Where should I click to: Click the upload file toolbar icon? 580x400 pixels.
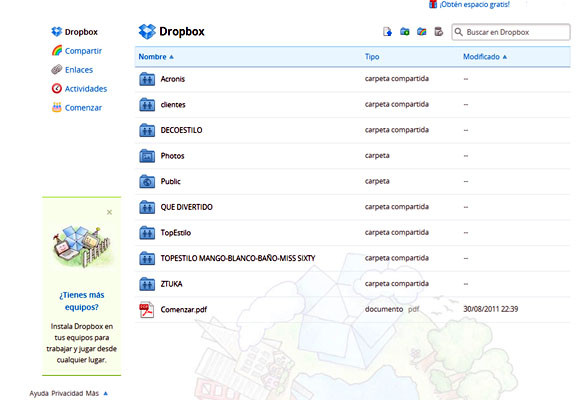(x=387, y=32)
